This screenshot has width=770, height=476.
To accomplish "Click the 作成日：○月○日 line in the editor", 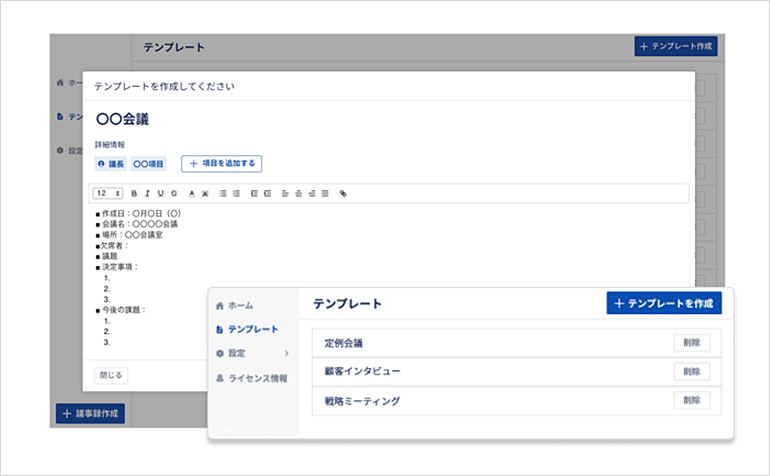I will pos(138,214).
